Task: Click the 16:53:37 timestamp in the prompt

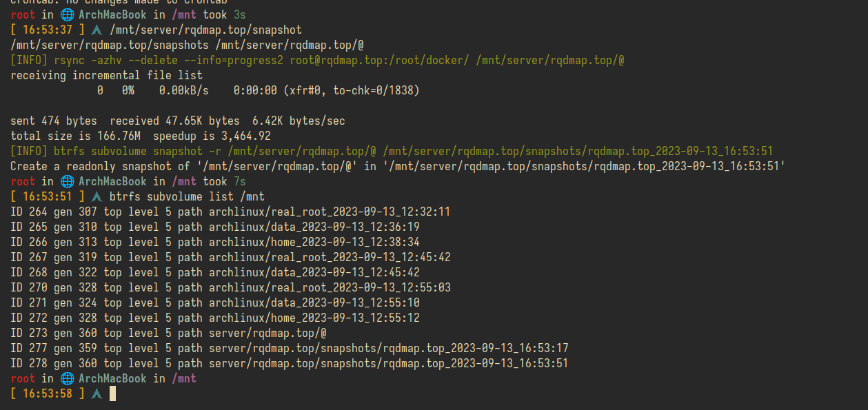Action: 48,30
